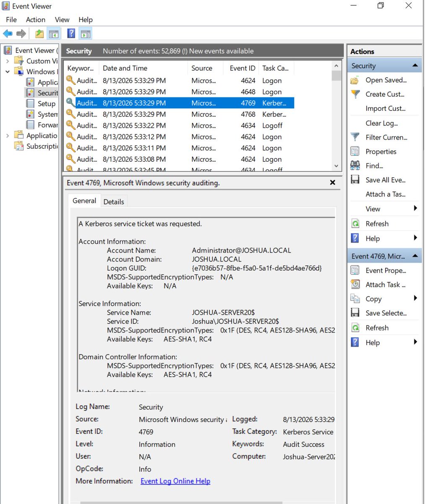Click the Copy icon in Actions pane
Viewport: 425px width, 504px height.
pyautogui.click(x=355, y=299)
